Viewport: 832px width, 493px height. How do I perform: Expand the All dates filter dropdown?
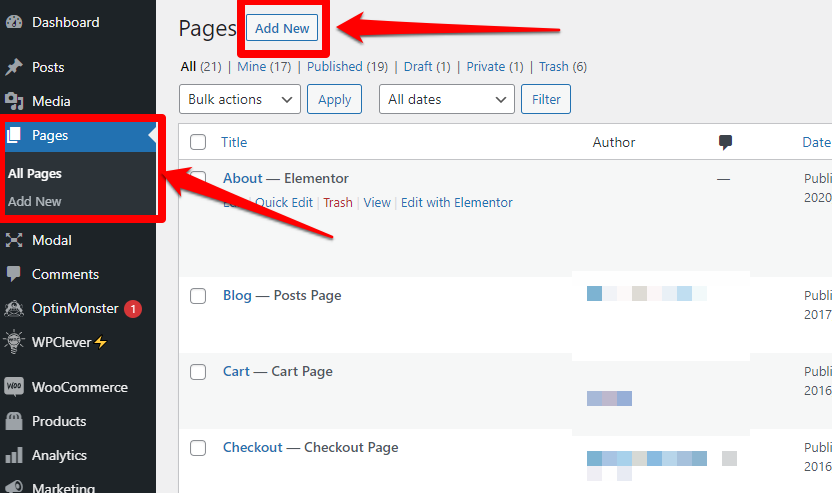coord(447,99)
